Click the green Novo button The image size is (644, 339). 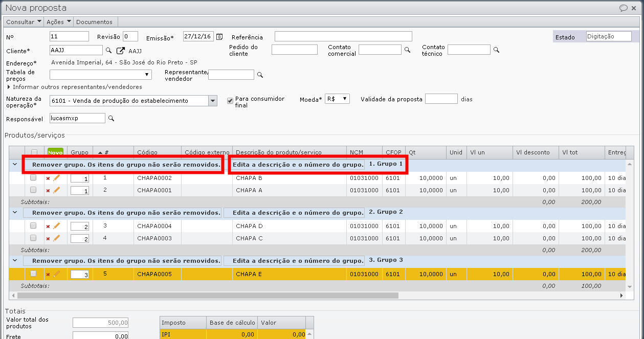(55, 152)
